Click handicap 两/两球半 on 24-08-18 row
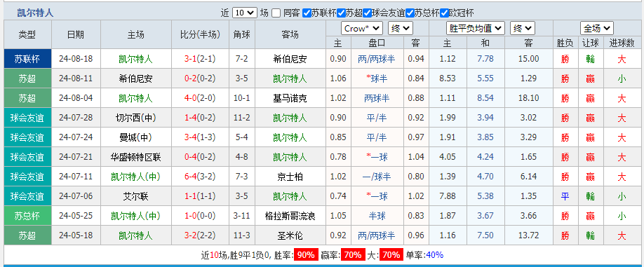 (x=377, y=59)
